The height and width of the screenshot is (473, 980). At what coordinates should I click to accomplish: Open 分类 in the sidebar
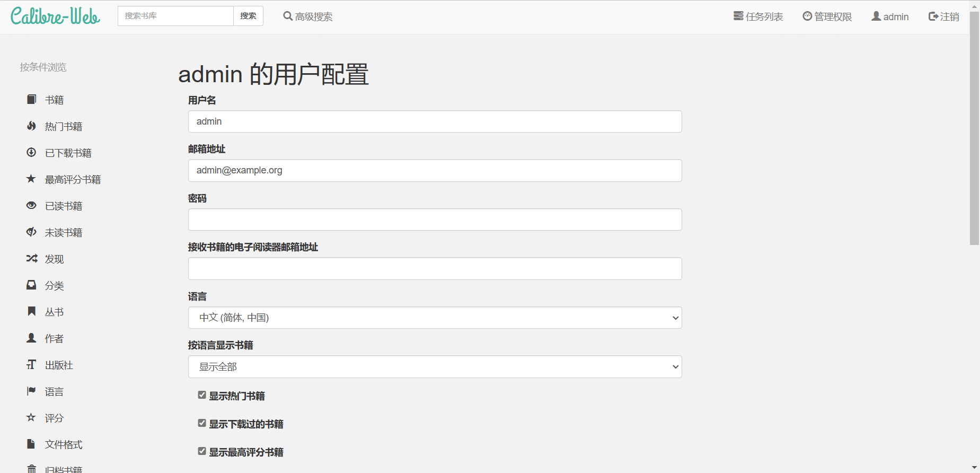pyautogui.click(x=54, y=285)
